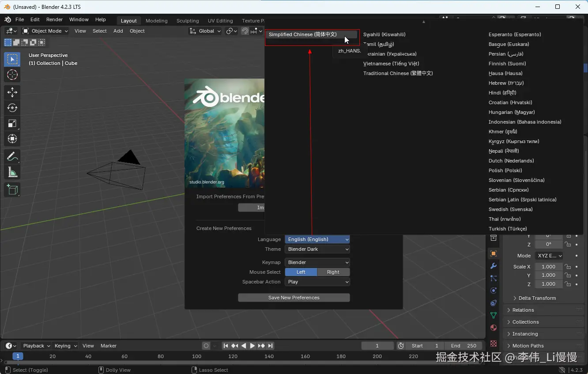588x374 pixels.
Task: Open the Global transform orientation dropdown
Action: (205, 31)
